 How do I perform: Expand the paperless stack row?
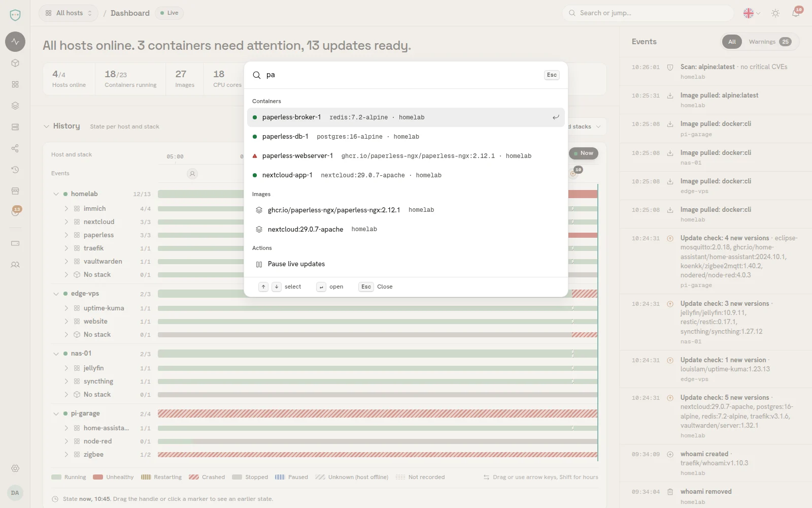click(x=66, y=235)
